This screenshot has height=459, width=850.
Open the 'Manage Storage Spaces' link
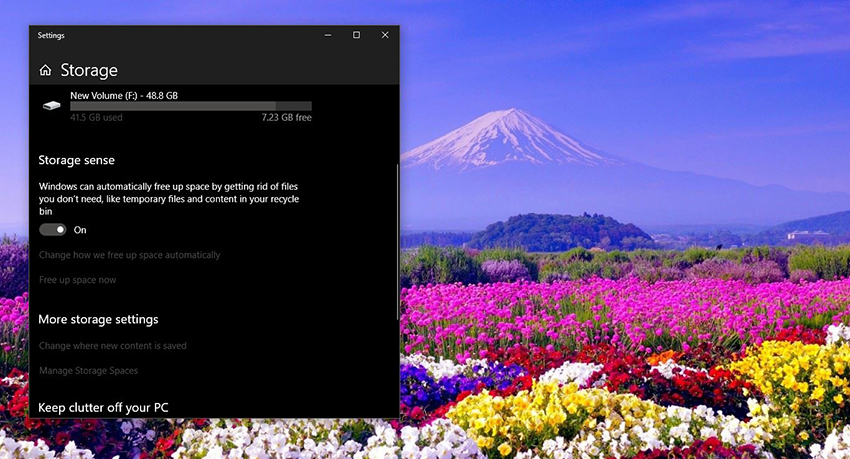pos(88,371)
